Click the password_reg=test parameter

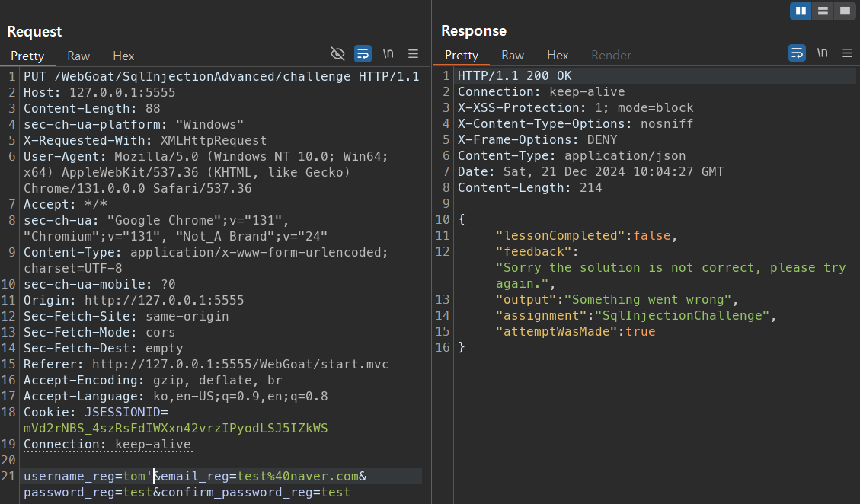click(88, 492)
